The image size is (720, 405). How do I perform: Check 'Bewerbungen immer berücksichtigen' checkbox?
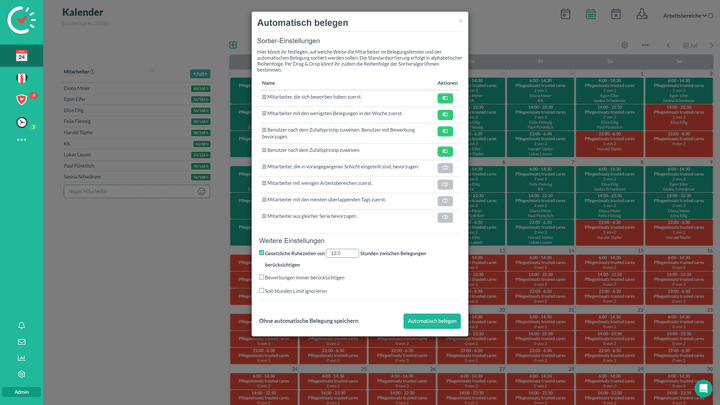[262, 277]
